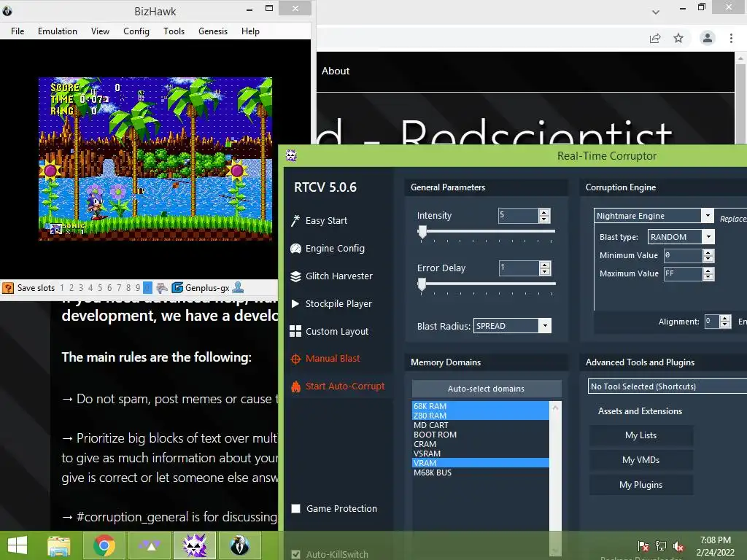Open Blast Radius SPREAD dropdown
747x560 pixels.
(545, 326)
